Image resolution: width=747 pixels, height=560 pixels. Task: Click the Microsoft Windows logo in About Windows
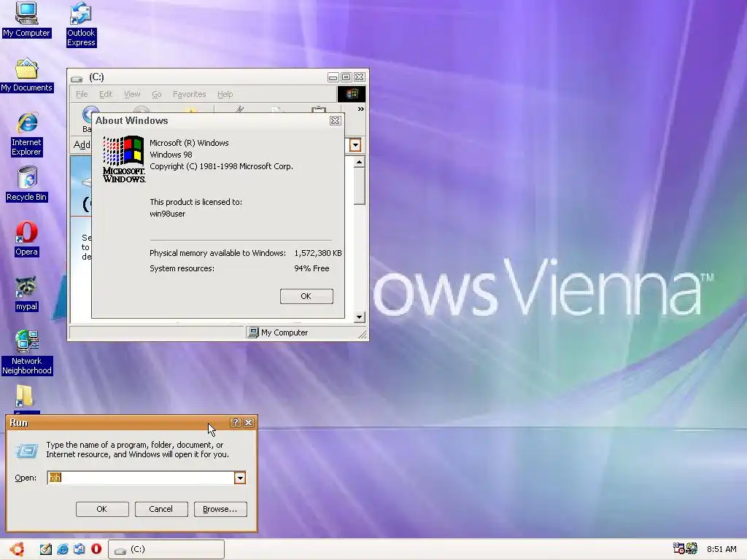click(x=124, y=160)
